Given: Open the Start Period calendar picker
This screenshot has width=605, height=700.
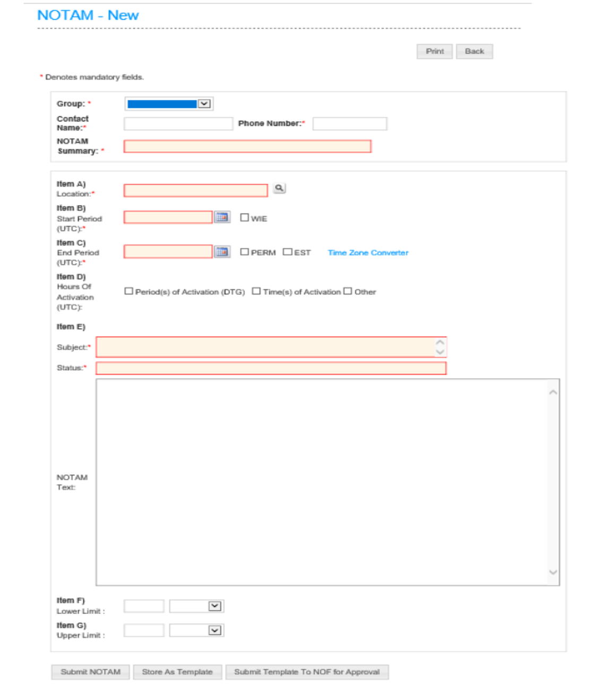Looking at the screenshot, I should (x=222, y=217).
